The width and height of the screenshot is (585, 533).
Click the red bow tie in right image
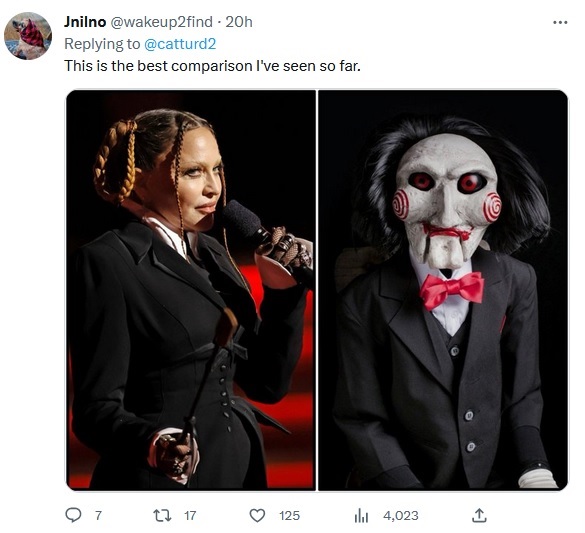tap(452, 290)
